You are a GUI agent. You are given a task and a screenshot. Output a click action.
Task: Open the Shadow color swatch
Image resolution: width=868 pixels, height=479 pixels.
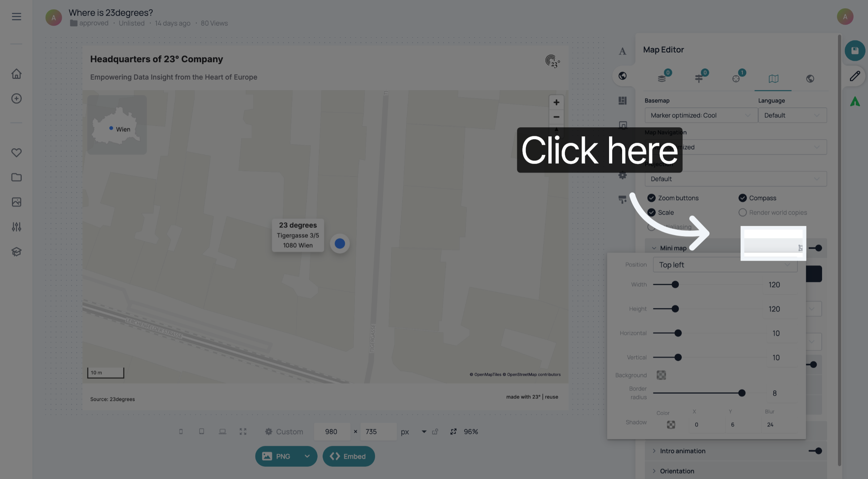(x=671, y=425)
